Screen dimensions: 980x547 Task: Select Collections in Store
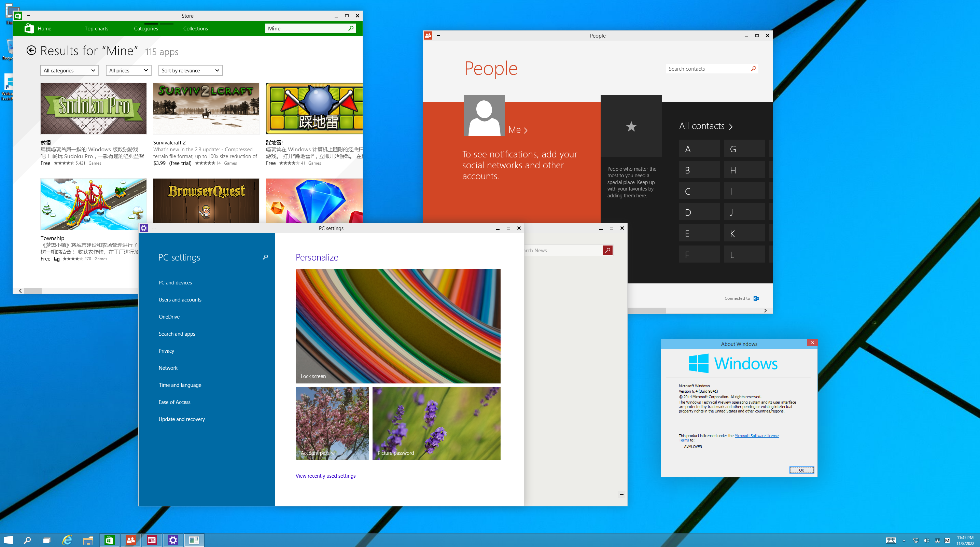pyautogui.click(x=195, y=29)
